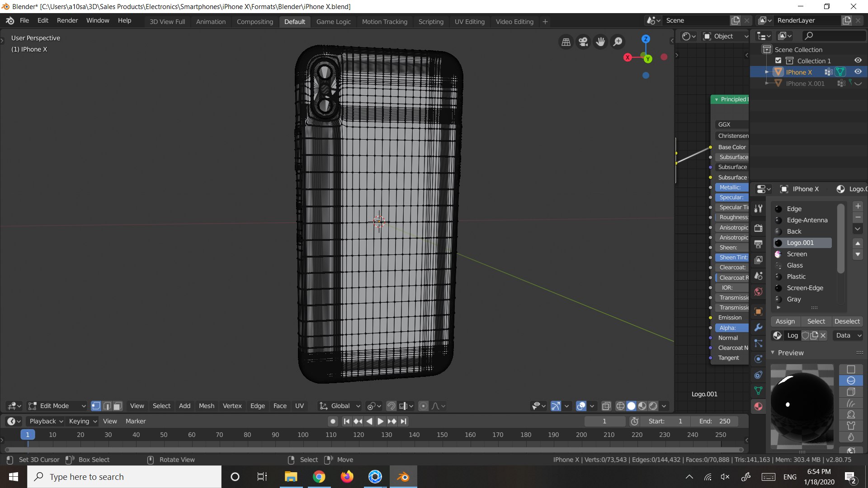Open the Render menu
868x488 pixels.
[x=67, y=20]
